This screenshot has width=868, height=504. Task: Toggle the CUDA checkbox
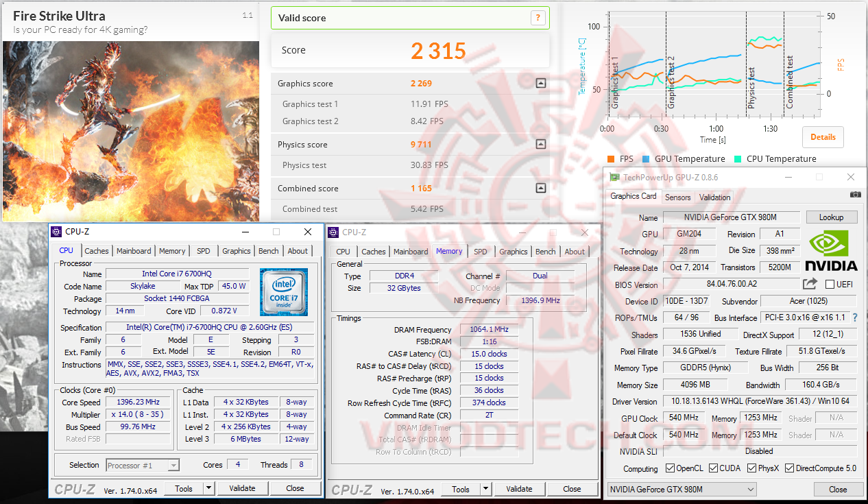[714, 468]
